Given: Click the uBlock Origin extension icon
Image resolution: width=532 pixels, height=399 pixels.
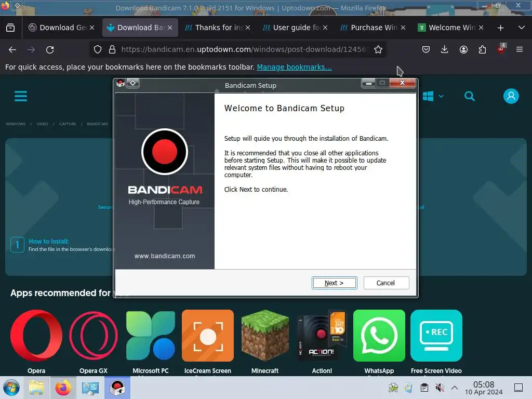Looking at the screenshot, I should pyautogui.click(x=501, y=49).
